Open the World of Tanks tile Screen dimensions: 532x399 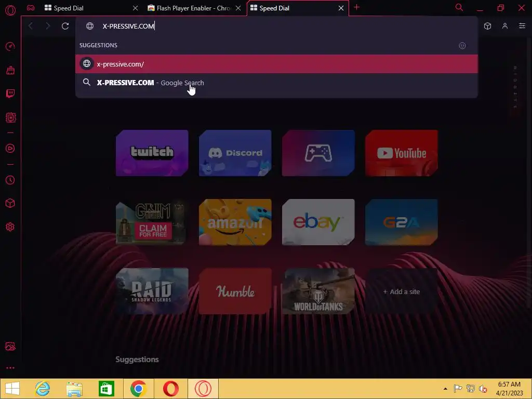pos(318,291)
